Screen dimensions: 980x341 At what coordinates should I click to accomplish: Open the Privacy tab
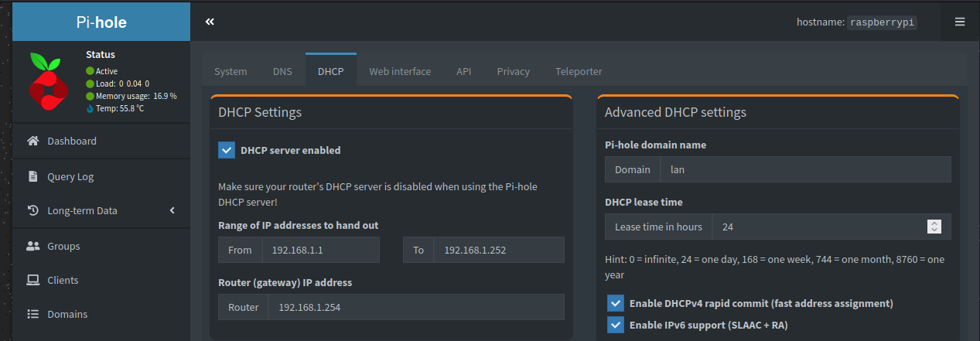514,71
